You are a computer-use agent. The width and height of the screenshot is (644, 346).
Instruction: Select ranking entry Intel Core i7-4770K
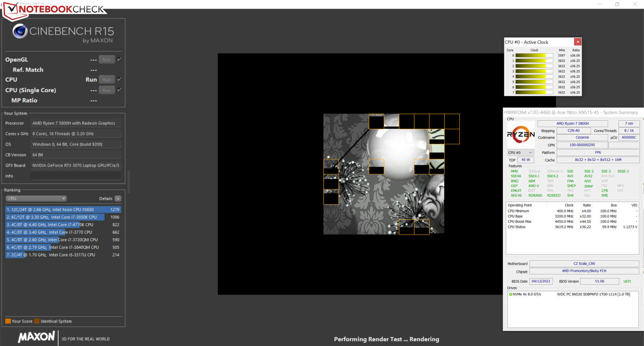tap(63, 225)
